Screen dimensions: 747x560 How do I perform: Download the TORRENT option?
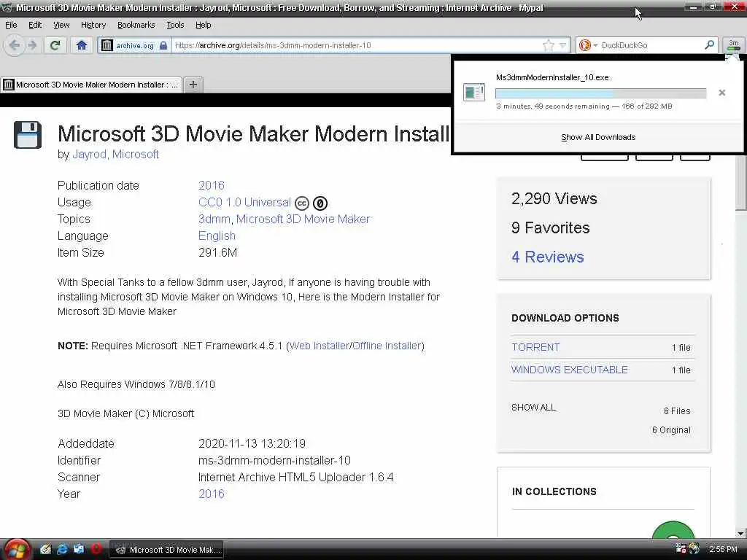(x=535, y=347)
